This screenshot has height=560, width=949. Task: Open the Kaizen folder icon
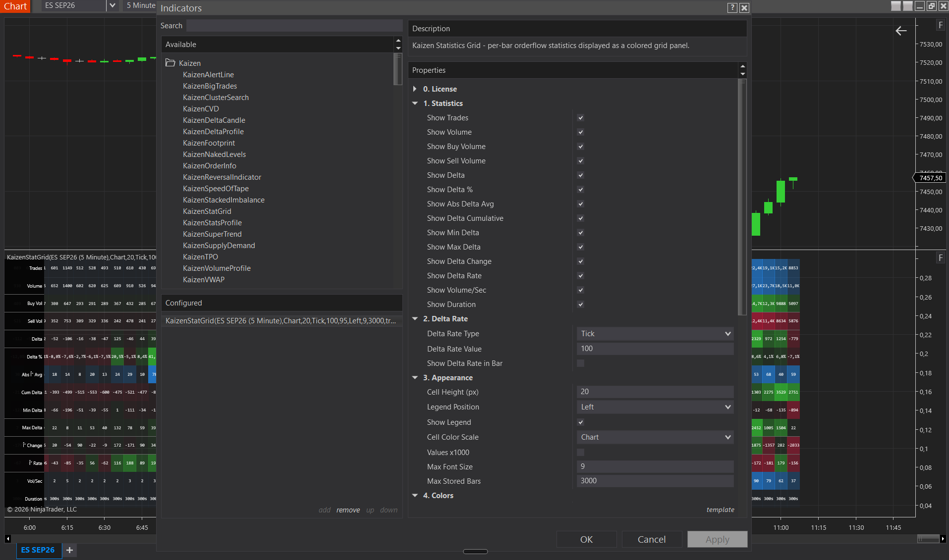point(170,63)
